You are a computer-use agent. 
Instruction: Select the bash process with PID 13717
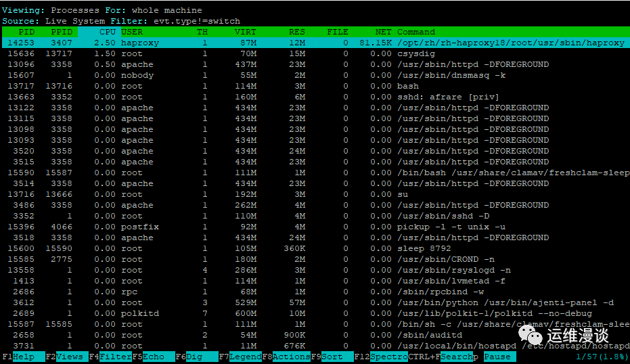coord(315,86)
